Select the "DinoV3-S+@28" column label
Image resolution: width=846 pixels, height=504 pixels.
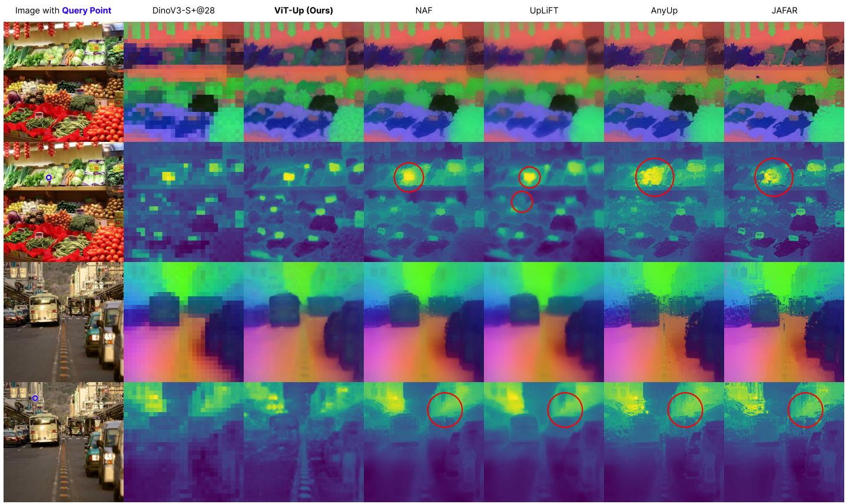[x=183, y=11]
